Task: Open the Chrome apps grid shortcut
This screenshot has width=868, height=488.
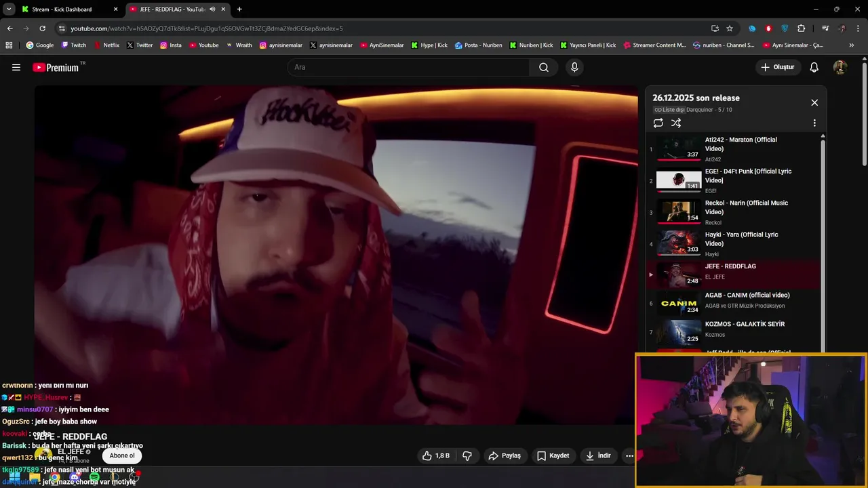Action: pyautogui.click(x=9, y=45)
